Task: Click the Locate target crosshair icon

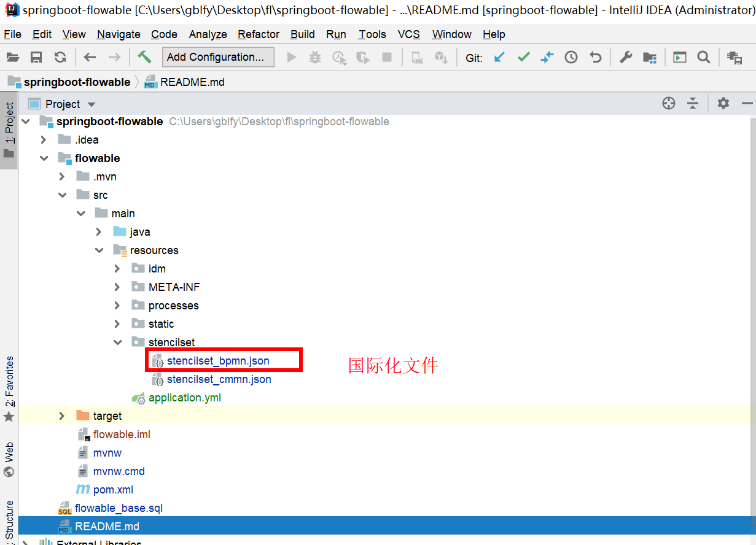Action: pos(669,103)
